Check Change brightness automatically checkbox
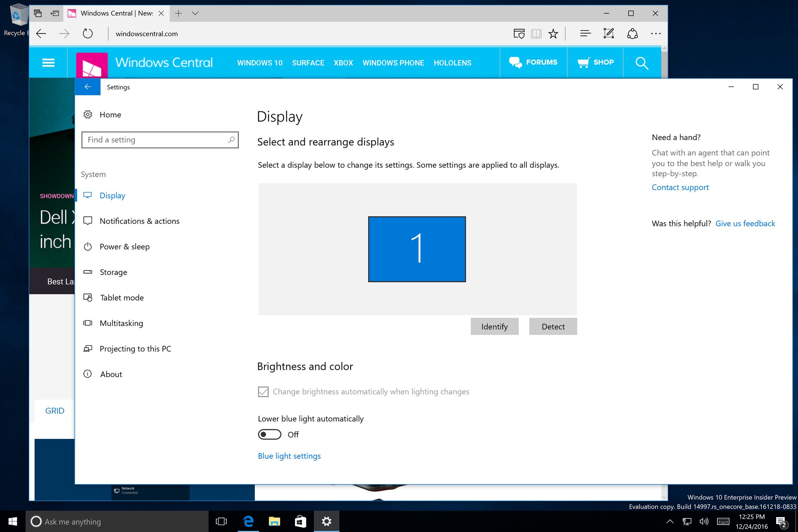 263,392
